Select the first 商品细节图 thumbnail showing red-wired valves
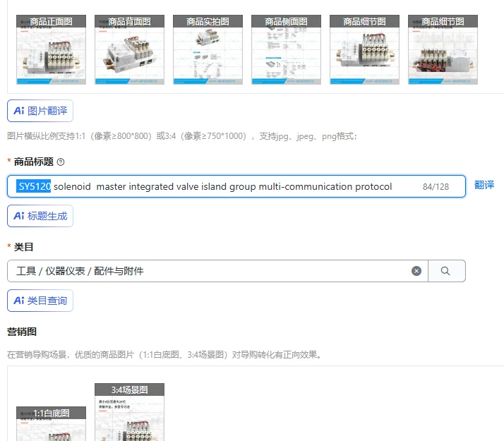The image size is (504, 441). (x=364, y=49)
